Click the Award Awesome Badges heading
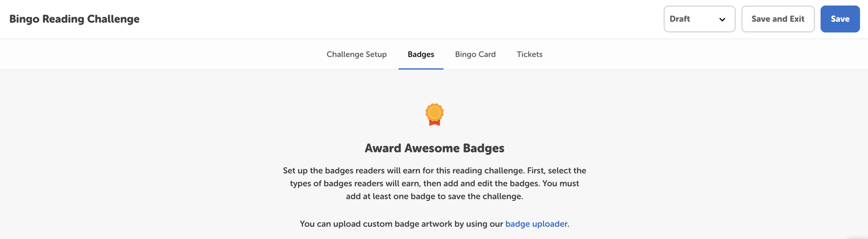 (434, 148)
